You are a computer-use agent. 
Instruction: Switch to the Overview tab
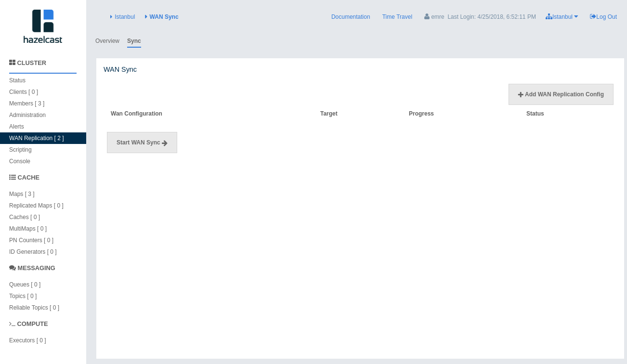(x=107, y=41)
